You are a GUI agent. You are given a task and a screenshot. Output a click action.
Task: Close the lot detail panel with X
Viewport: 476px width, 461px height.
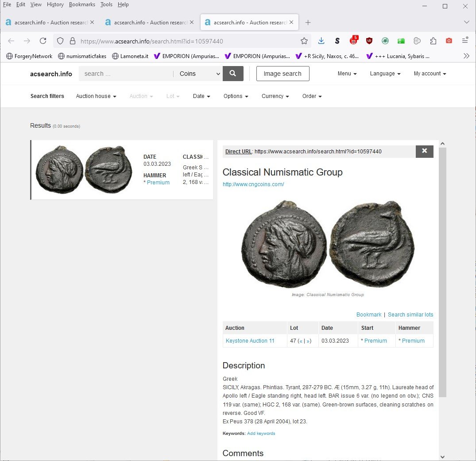(424, 151)
